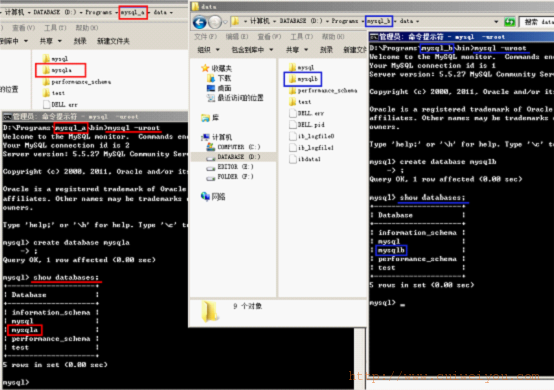Select DELL.err file in left explorer
The width and height of the screenshot is (554, 390).
(x=60, y=105)
